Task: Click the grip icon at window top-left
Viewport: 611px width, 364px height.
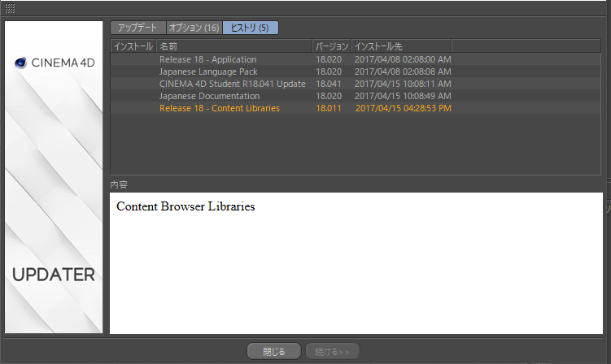Action: coord(10,8)
